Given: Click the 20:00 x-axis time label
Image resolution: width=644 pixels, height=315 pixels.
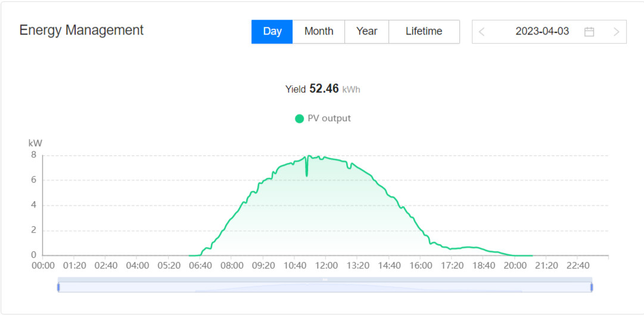Looking at the screenshot, I should (x=515, y=265).
